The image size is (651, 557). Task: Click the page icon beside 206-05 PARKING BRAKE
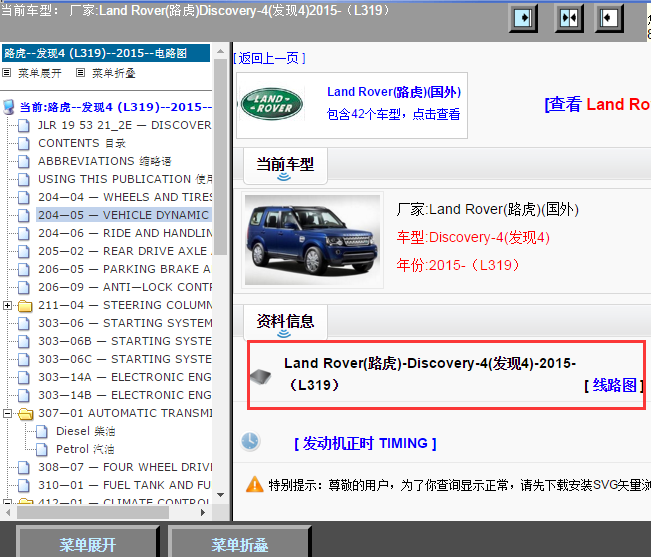(x=24, y=270)
